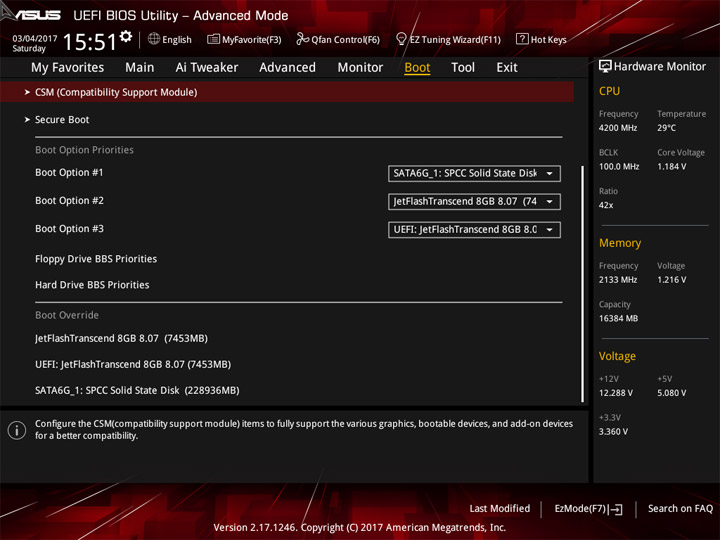Open MyFavorite(F3) icon

click(213, 39)
